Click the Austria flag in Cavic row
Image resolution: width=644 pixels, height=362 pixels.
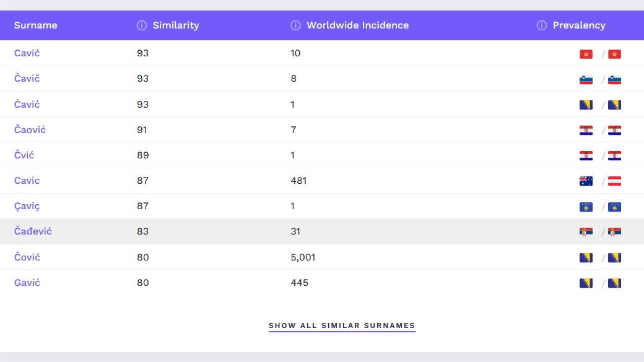tap(615, 181)
